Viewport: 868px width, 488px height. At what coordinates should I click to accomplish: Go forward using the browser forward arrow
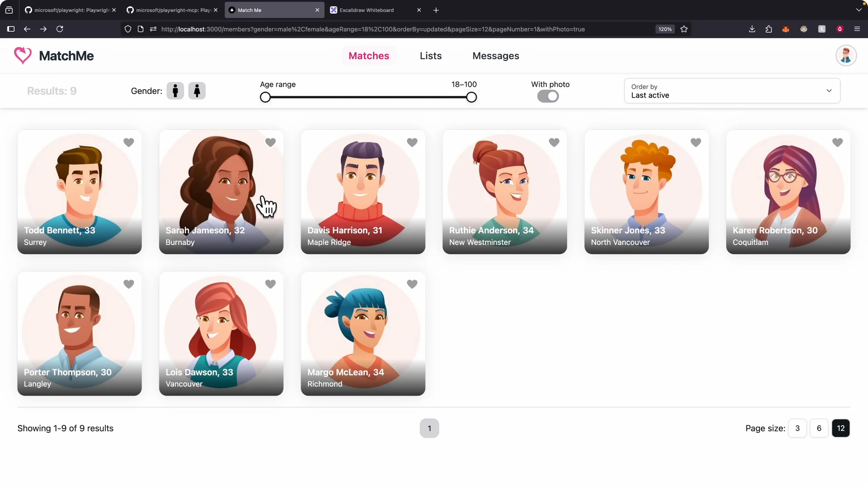click(x=43, y=29)
